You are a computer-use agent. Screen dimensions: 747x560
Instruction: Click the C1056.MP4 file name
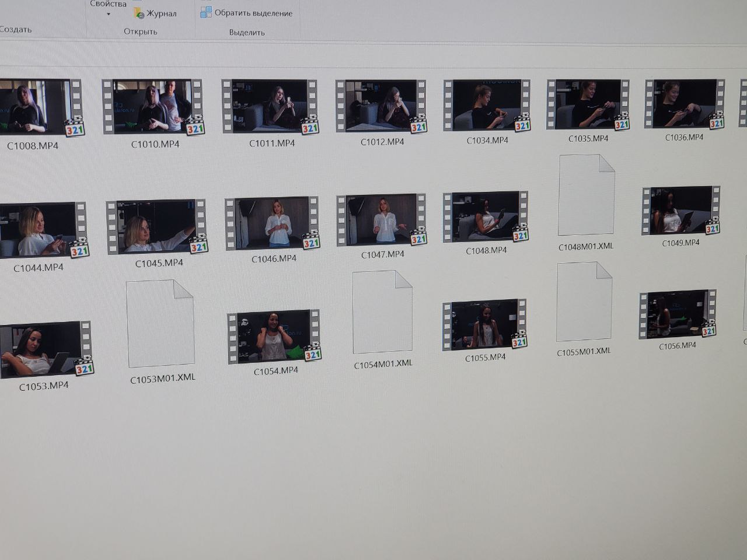(678, 346)
